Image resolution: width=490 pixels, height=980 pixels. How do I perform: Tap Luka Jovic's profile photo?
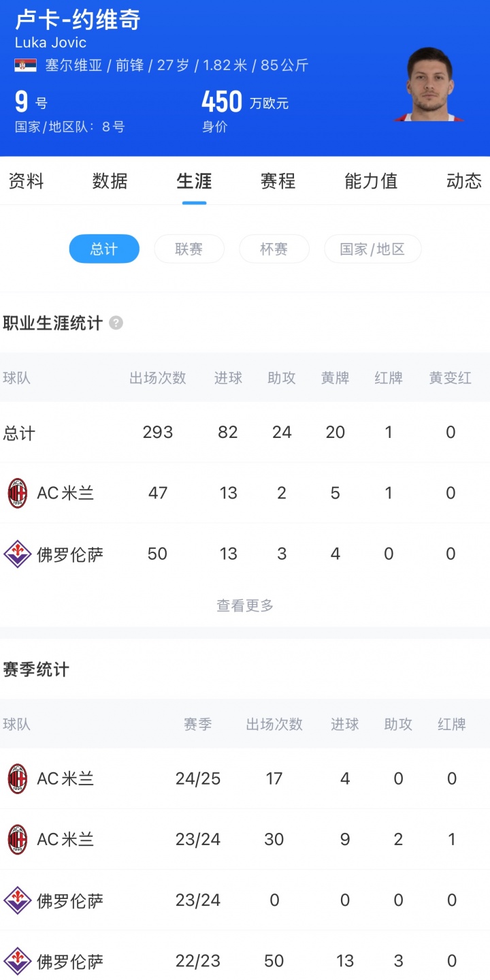(x=429, y=84)
